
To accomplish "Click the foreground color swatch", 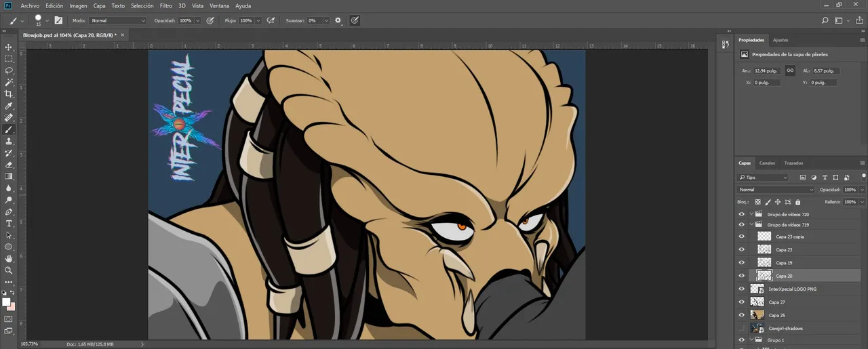I will [6, 302].
